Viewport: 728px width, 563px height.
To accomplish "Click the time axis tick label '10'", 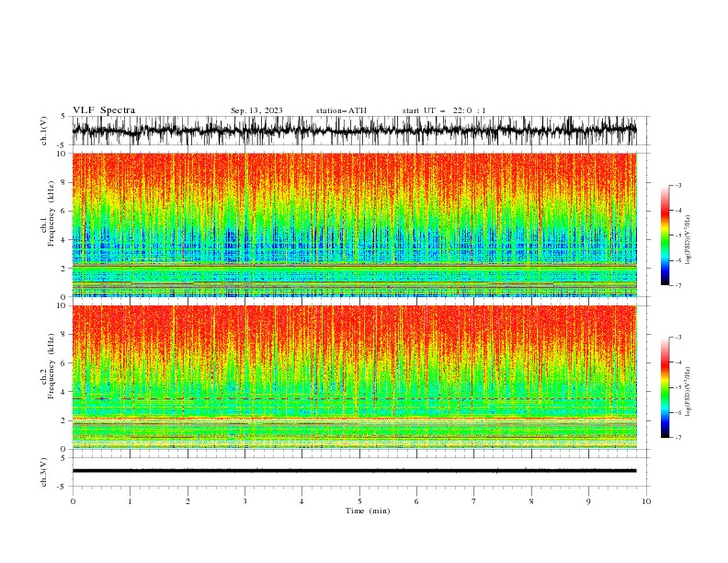I will [x=646, y=501].
